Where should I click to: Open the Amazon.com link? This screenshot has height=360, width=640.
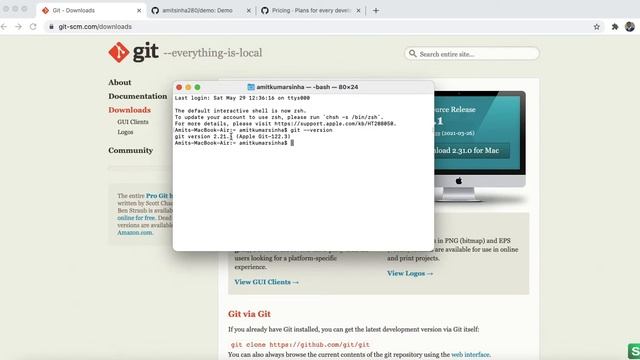[x=135, y=233]
